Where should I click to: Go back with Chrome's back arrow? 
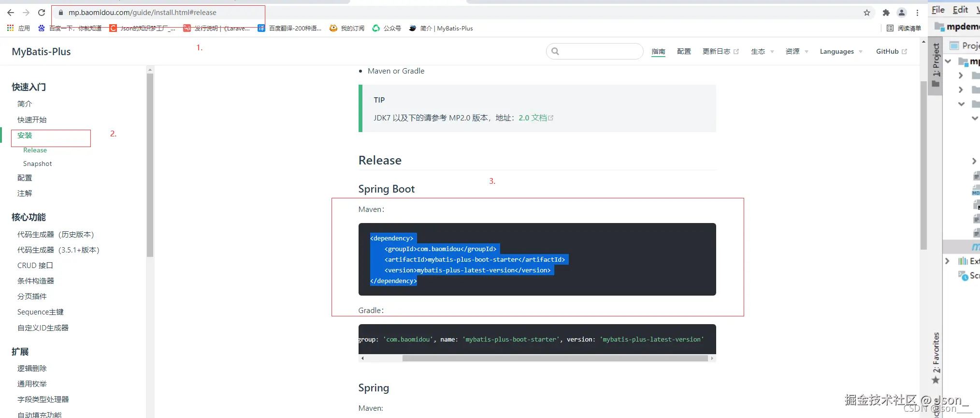point(11,13)
